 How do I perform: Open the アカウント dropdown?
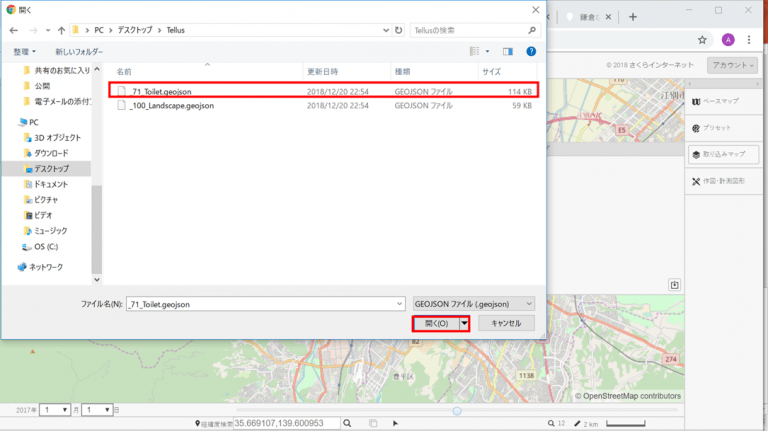(733, 65)
